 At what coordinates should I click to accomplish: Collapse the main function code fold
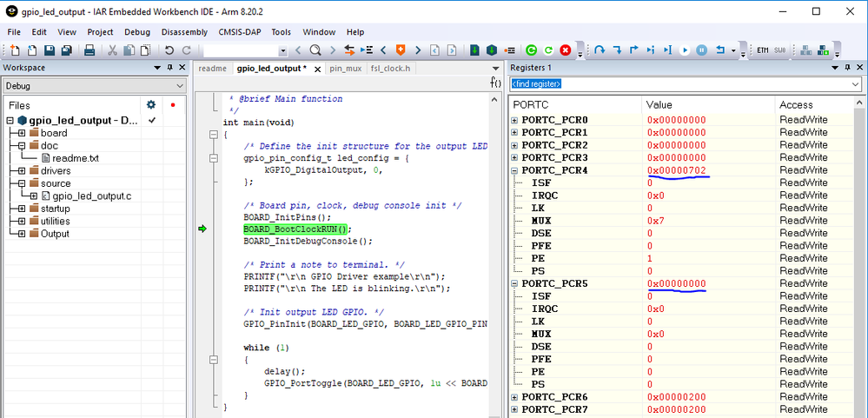213,135
